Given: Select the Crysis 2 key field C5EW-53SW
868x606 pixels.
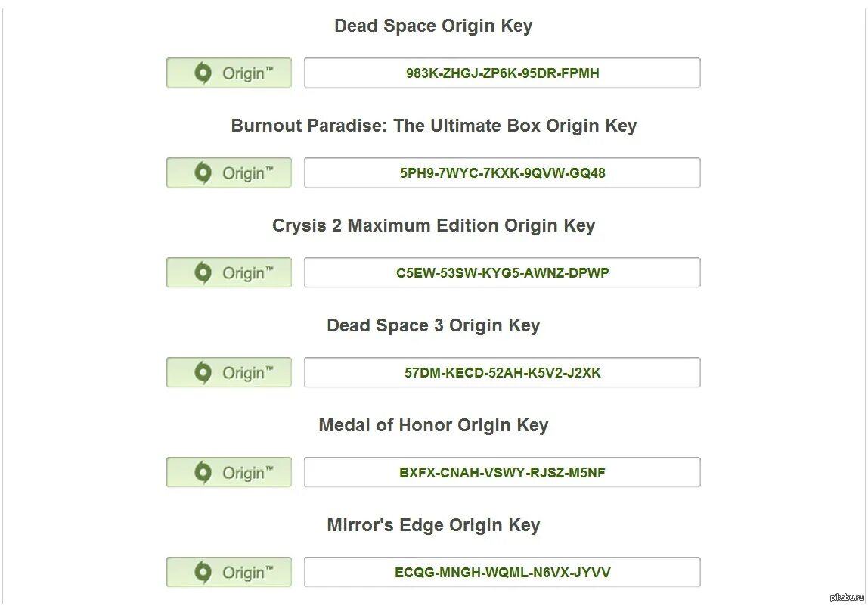Looking at the screenshot, I should 502,272.
